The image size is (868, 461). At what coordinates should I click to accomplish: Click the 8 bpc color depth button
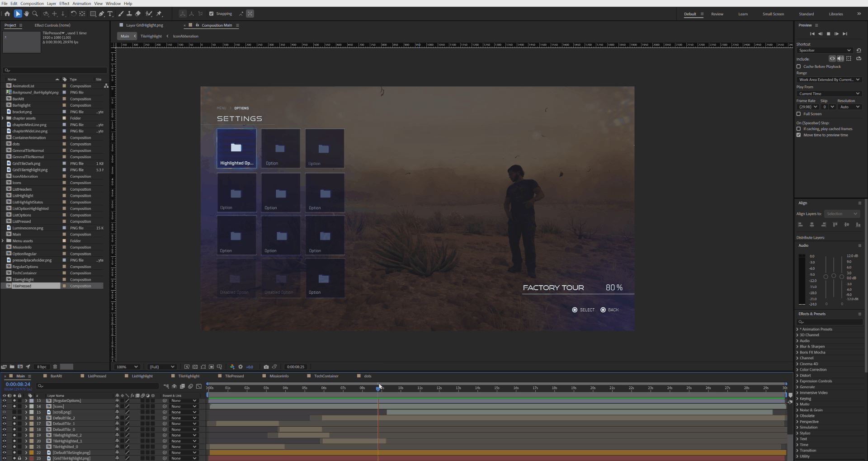coord(42,367)
